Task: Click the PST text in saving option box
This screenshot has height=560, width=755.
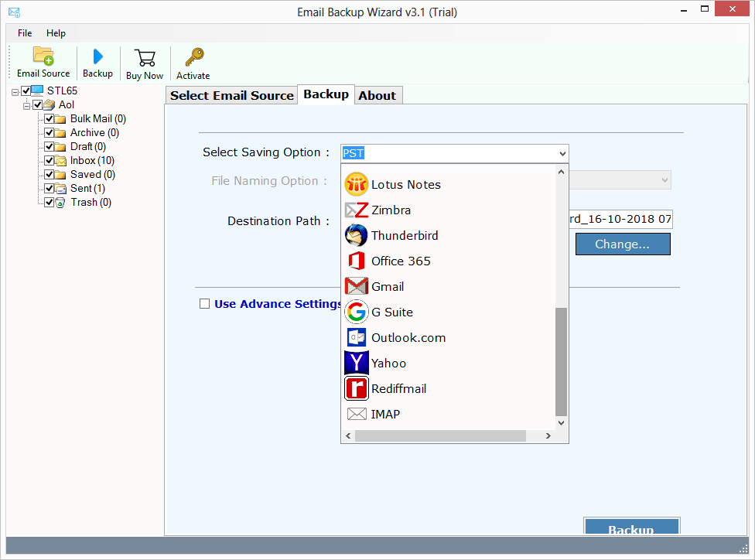Action: pos(354,154)
